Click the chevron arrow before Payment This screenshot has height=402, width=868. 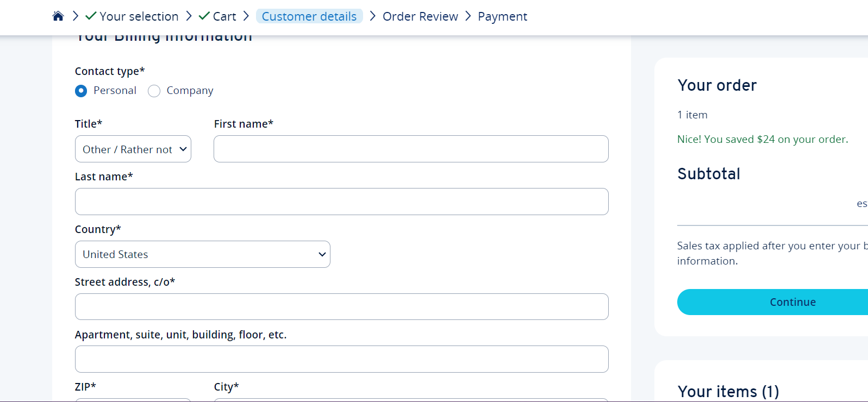468,16
